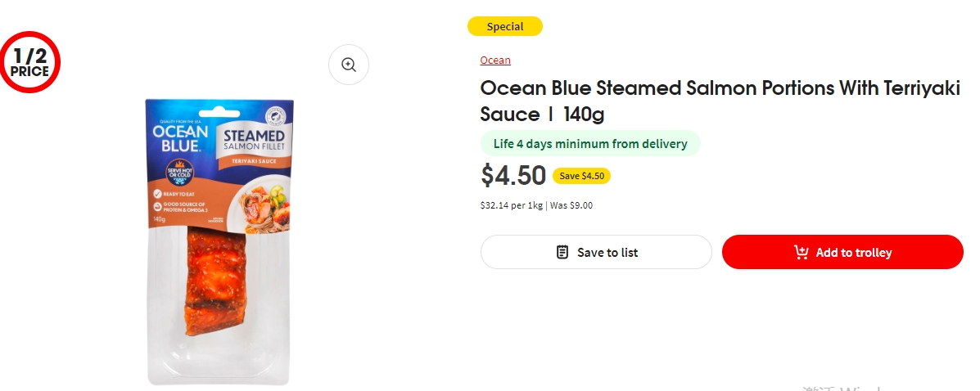This screenshot has width=980, height=391.
Task: Click the Was $9.00 price text
Action: 571,205
